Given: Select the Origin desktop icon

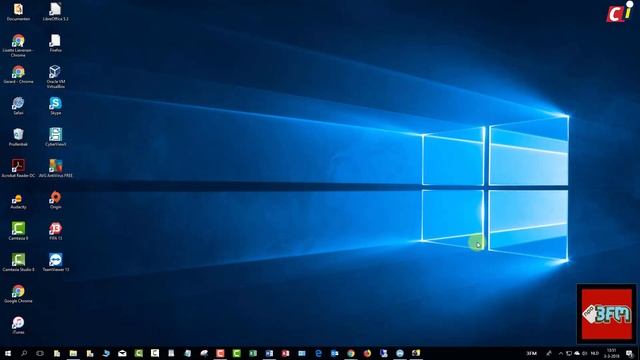Looking at the screenshot, I should 56,200.
